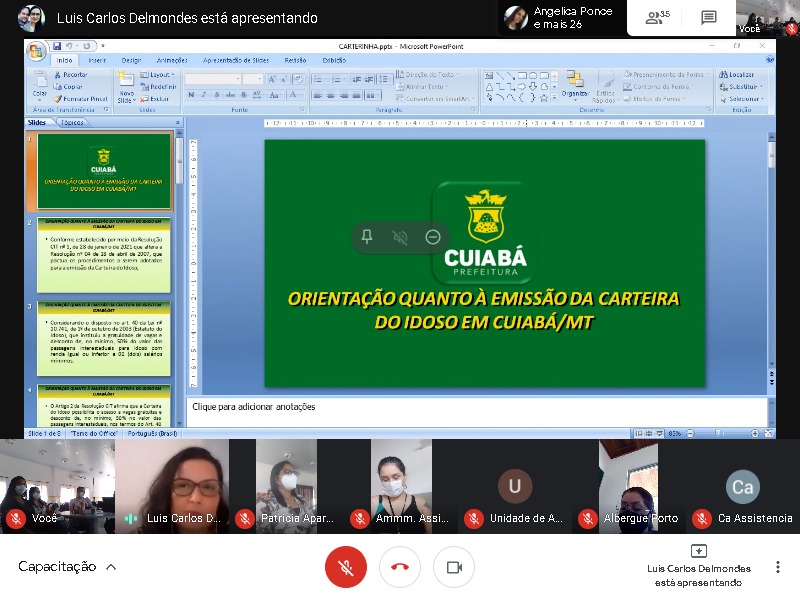Screen dimensions: 800x600
Task: Click the Undo arrow in PowerPoint's toolbar
Action: coord(69,46)
